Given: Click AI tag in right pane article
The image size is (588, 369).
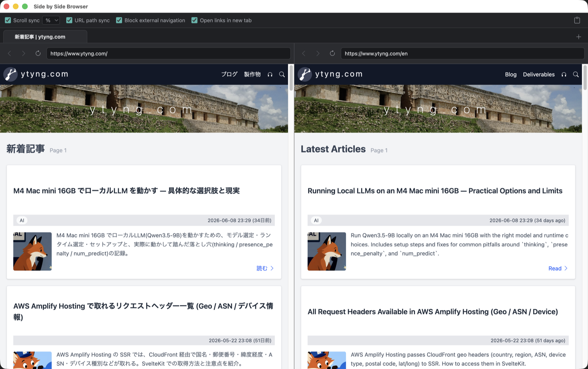Looking at the screenshot, I should click(x=316, y=221).
